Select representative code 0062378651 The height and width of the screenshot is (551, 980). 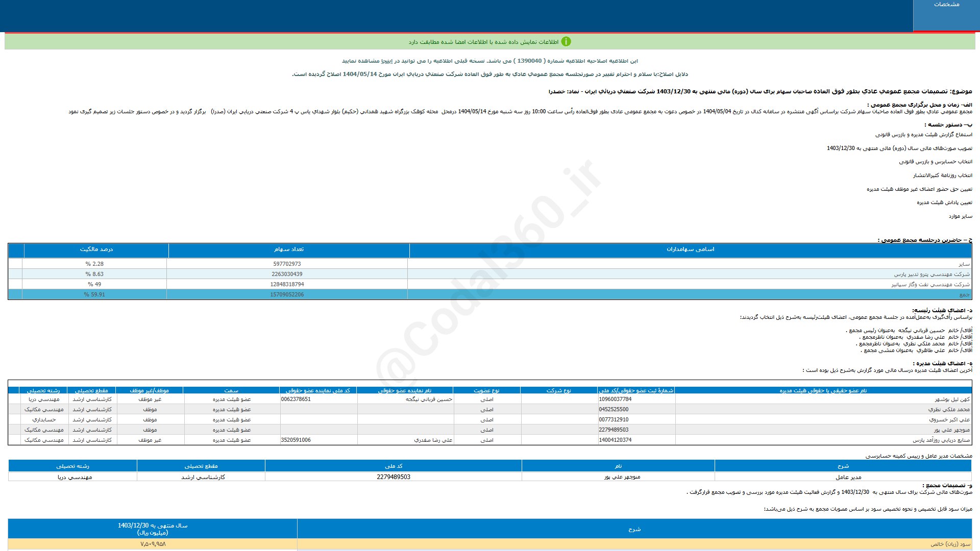coord(296,399)
